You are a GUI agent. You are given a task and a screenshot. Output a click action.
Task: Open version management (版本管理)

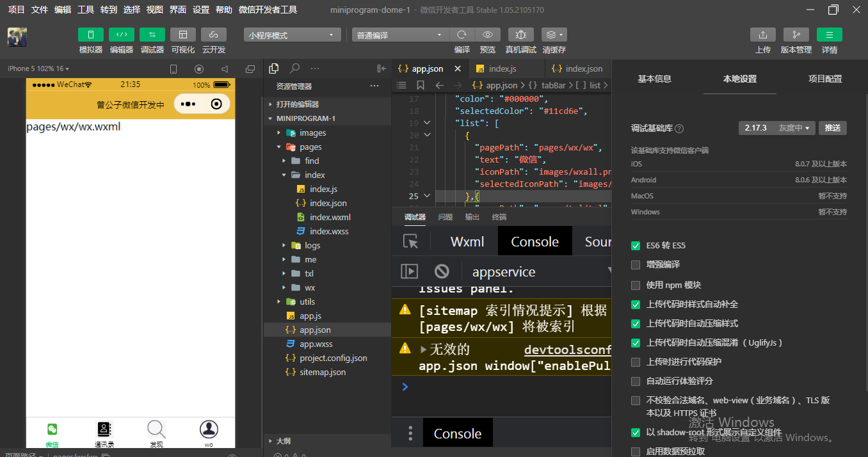[796, 35]
